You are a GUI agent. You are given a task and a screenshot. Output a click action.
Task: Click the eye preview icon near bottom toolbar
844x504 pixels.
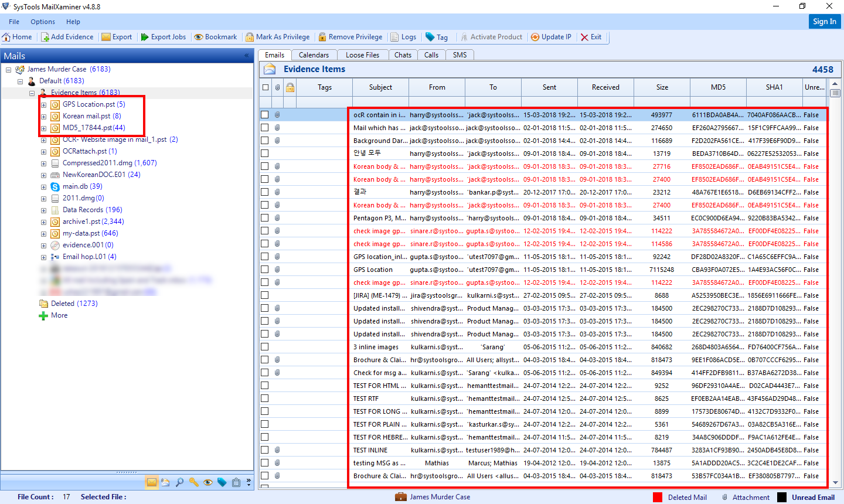pyautogui.click(x=208, y=482)
